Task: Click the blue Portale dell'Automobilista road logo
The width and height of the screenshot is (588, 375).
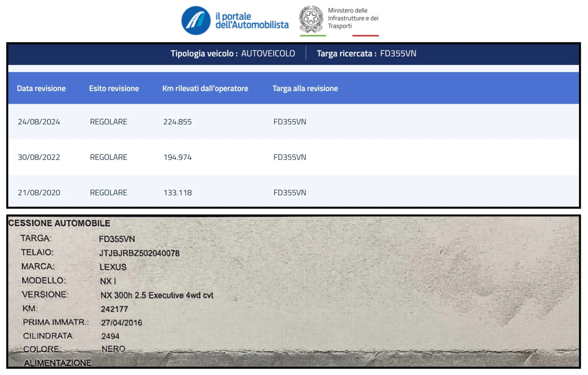Action: [x=196, y=21]
